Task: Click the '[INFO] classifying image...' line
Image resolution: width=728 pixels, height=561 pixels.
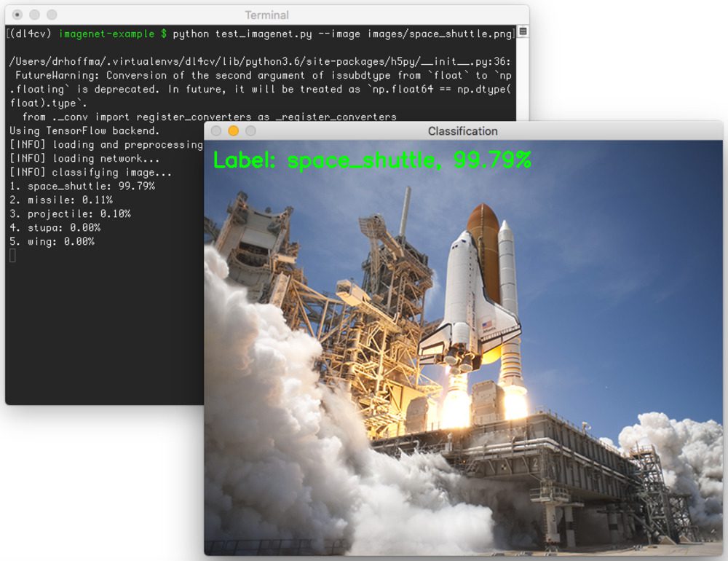Action: click(x=90, y=173)
